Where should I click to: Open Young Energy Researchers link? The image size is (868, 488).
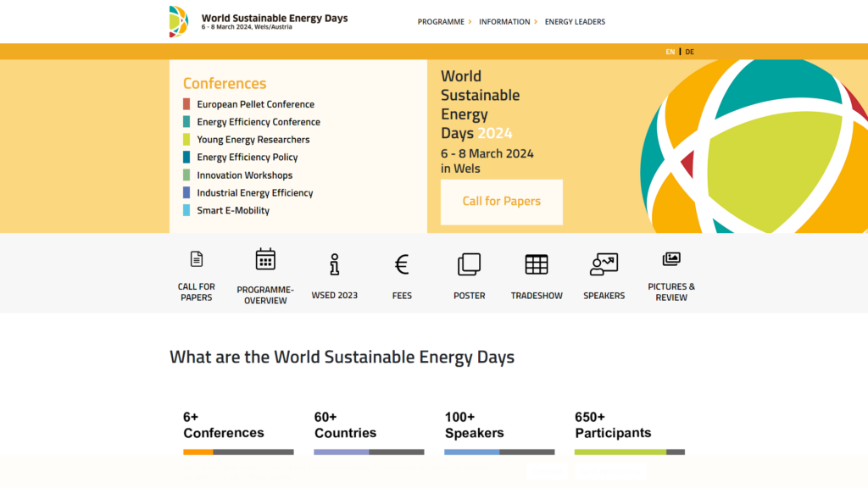[253, 140]
